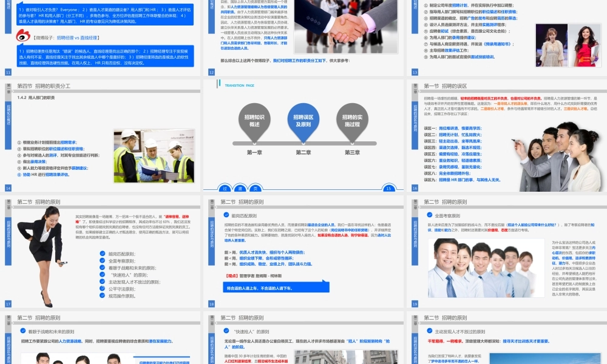Click the 第四节 招聘的职责分工 title
Image resolution: width=607 pixels, height=364 pixels.
pos(44,86)
